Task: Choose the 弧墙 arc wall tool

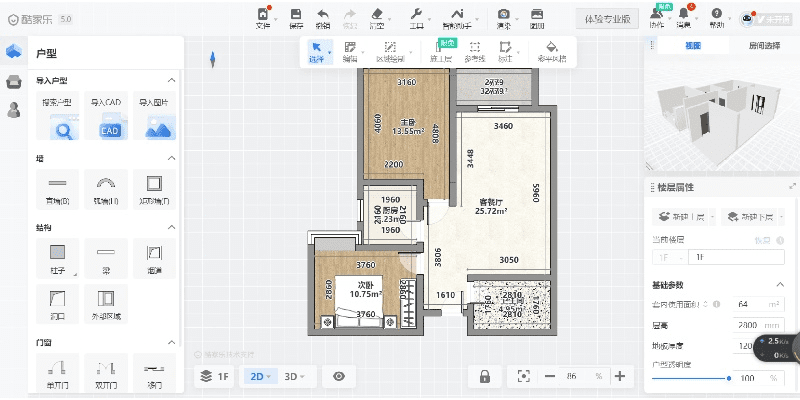Action: coord(106,184)
